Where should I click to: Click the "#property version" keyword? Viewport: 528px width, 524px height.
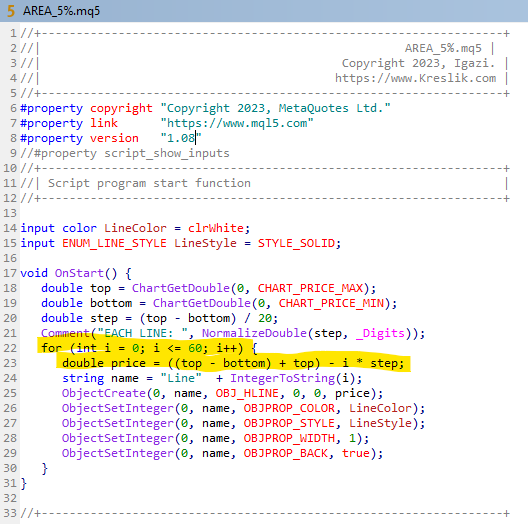pos(79,138)
